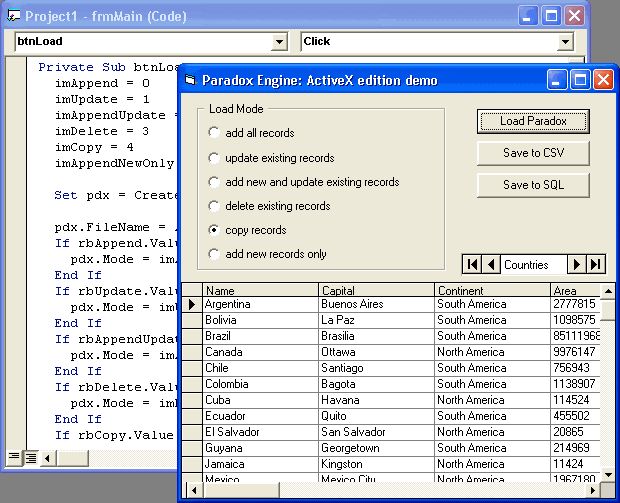620x503 pixels.
Task: Switch to Full Module View in code window
Action: point(30,457)
